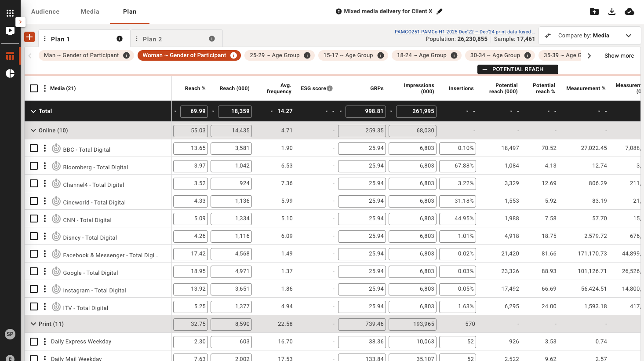This screenshot has width=644, height=361.
Task: Open dropdown arrow beside Total Impressions
Action: click(x=391, y=111)
